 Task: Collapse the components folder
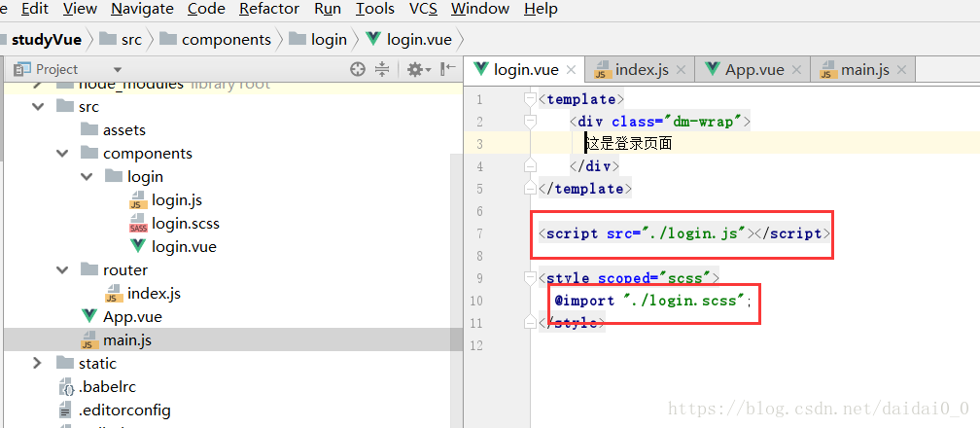(x=62, y=154)
